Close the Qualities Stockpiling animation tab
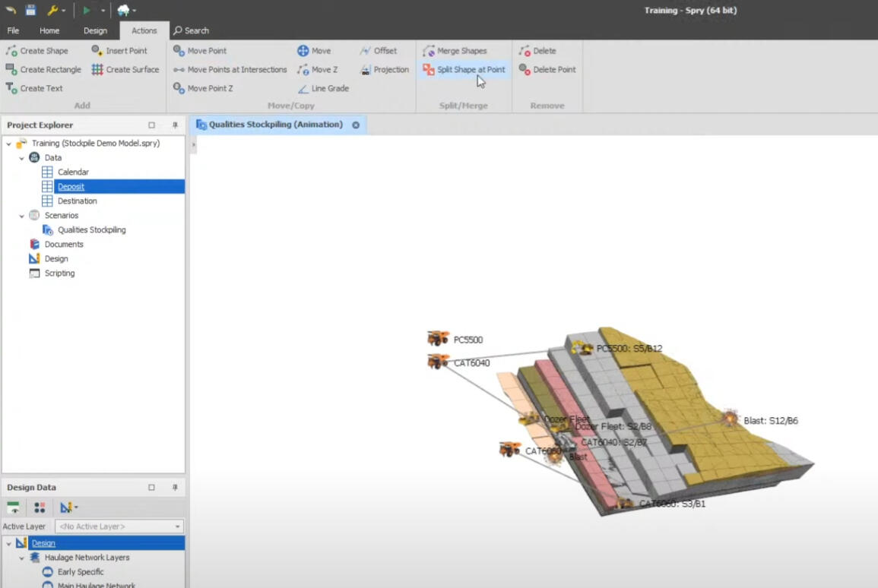The image size is (878, 588). point(356,125)
